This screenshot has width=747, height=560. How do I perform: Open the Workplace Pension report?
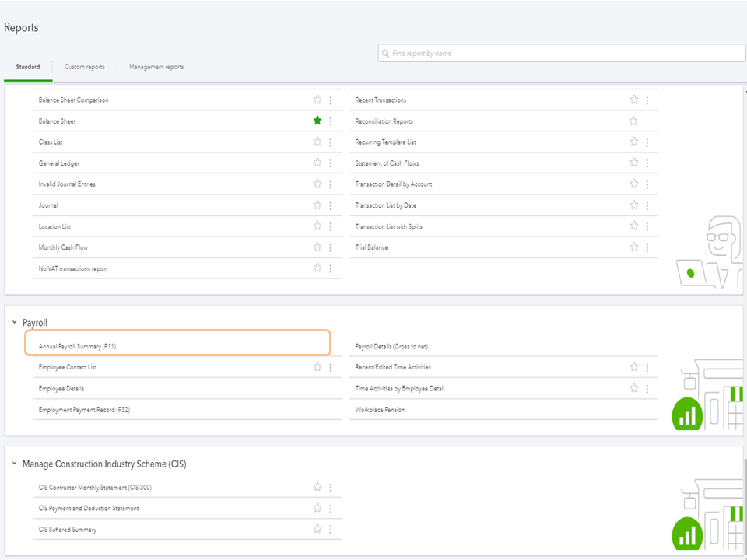coord(380,410)
